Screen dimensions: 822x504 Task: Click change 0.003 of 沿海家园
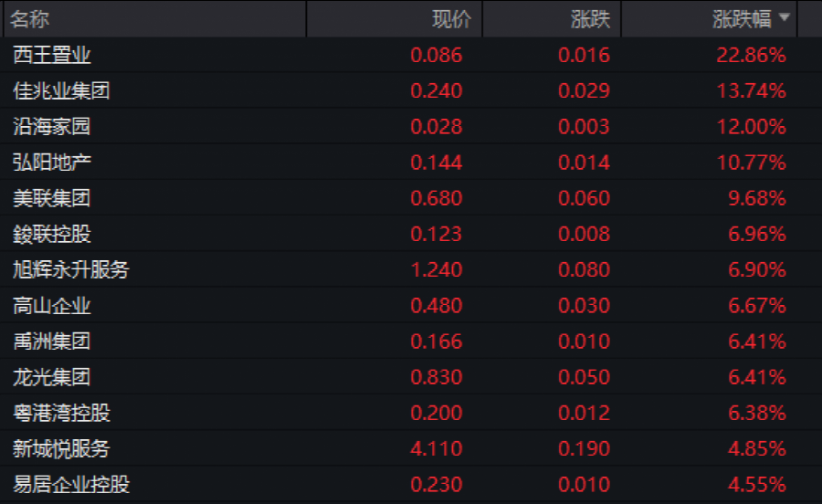[584, 126]
